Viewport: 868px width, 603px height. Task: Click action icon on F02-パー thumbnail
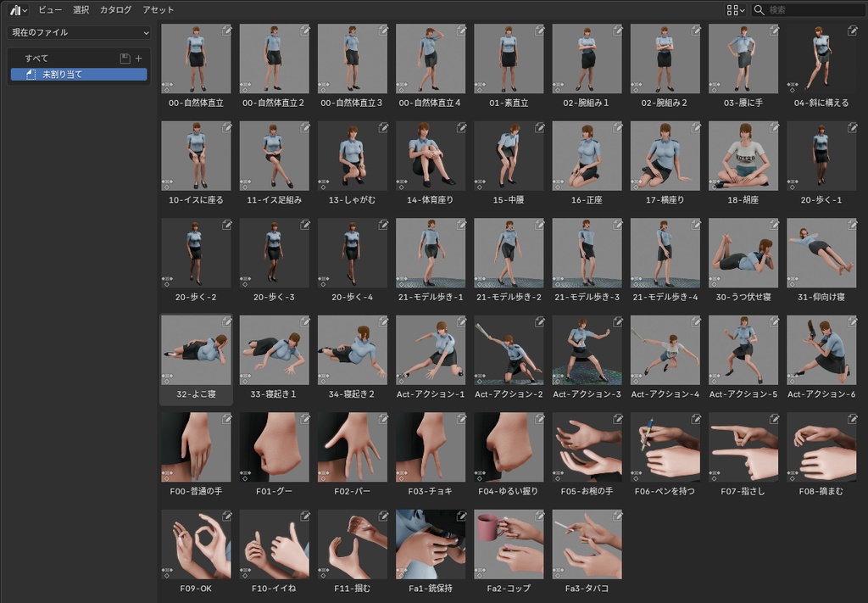tap(323, 476)
